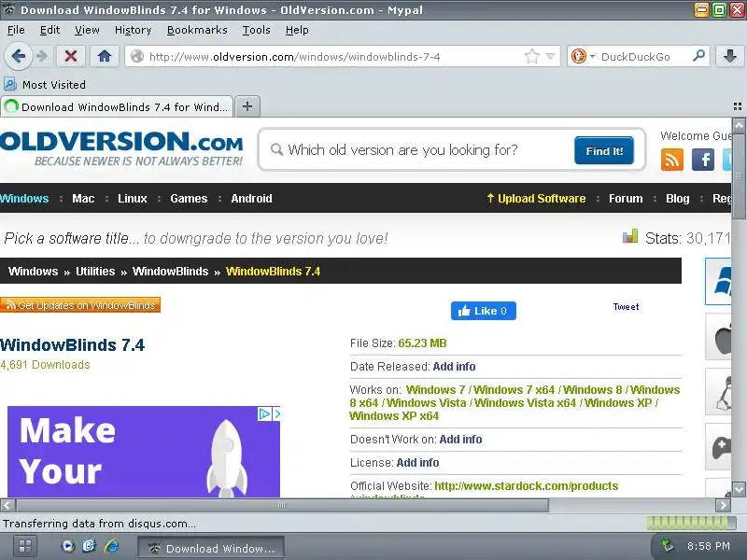747x560 pixels.
Task: Click the vertical scrollbar up arrow
Action: point(739,125)
